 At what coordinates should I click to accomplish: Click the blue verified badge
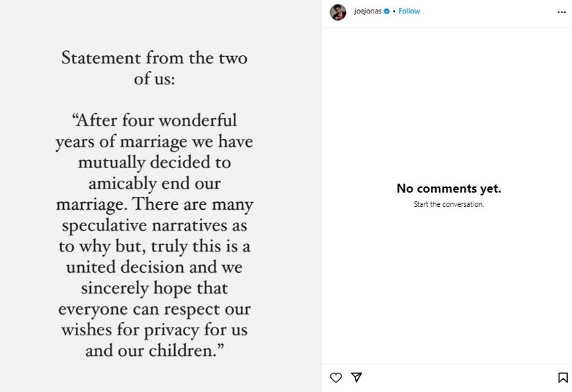pyautogui.click(x=386, y=11)
